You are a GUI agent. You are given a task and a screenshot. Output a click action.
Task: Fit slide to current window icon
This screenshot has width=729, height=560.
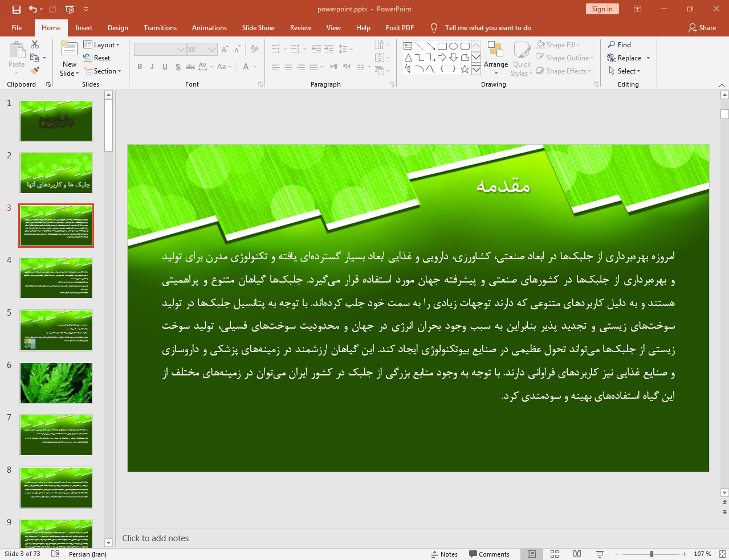[722, 554]
